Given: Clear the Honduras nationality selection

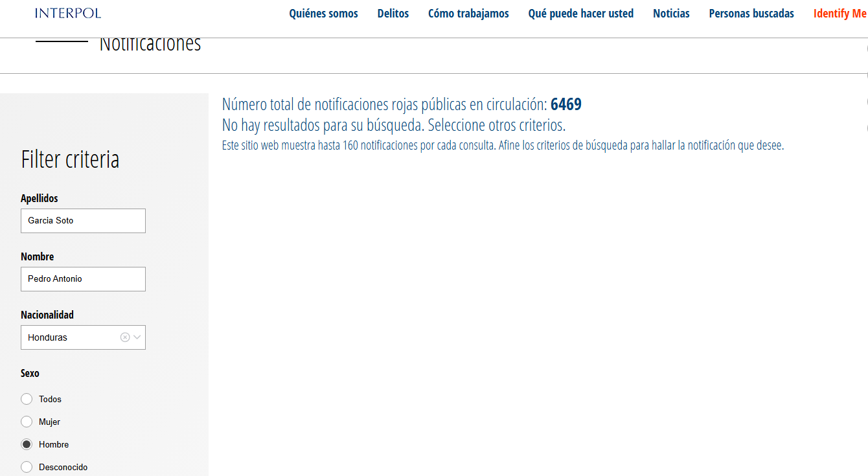Looking at the screenshot, I should coord(125,337).
